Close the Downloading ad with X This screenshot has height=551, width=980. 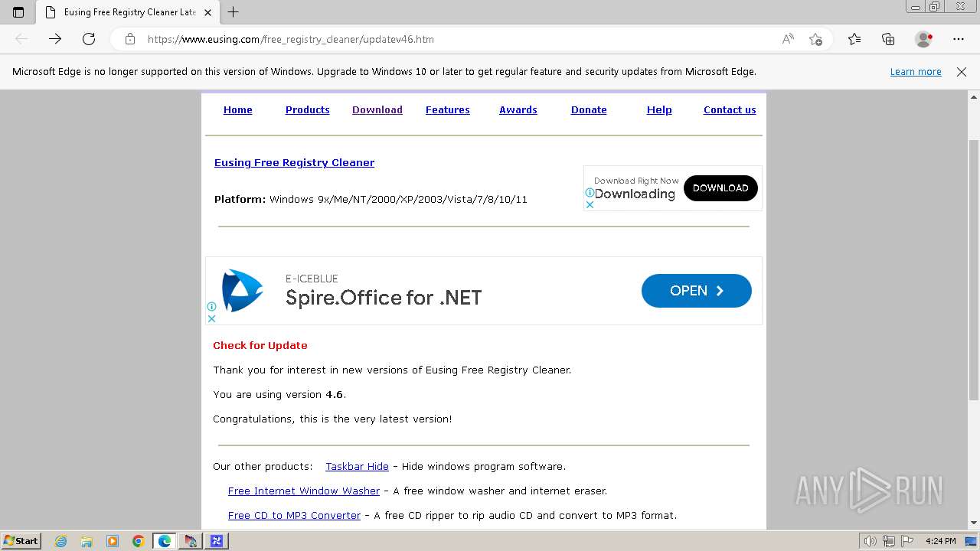[590, 205]
